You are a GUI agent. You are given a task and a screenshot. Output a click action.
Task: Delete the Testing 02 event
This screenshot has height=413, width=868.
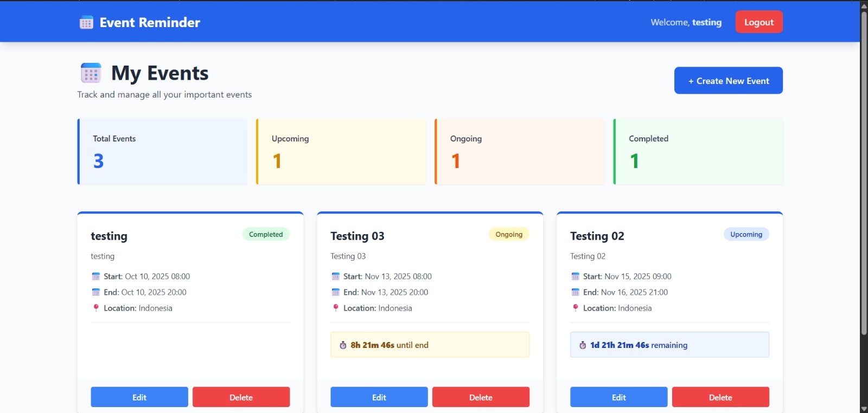tap(720, 397)
